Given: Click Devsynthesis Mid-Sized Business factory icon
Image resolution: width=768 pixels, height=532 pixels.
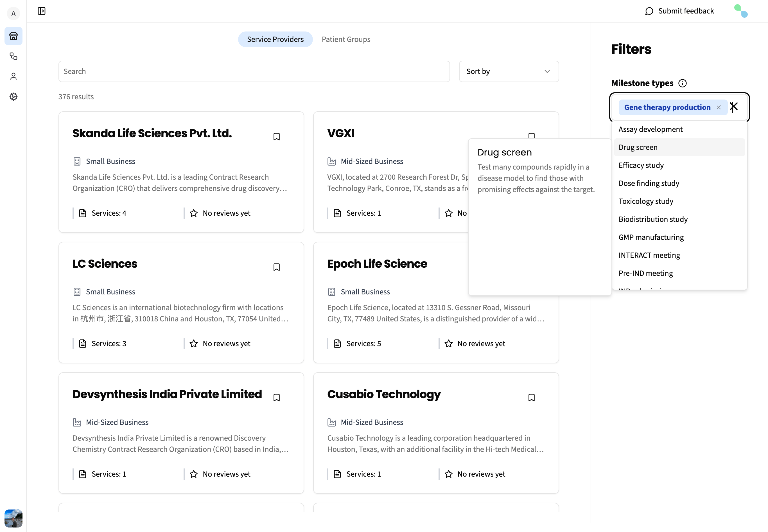Looking at the screenshot, I should point(77,422).
